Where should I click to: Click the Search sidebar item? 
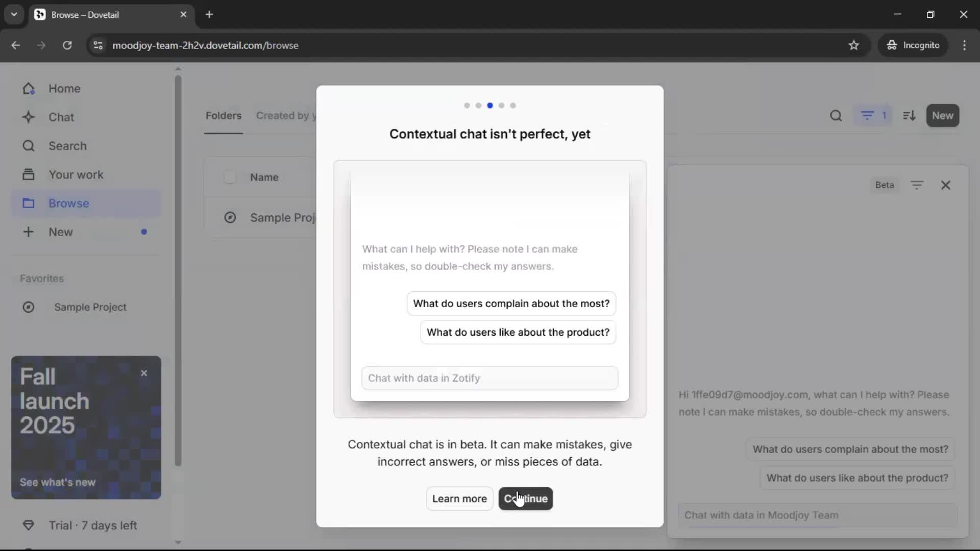67,146
